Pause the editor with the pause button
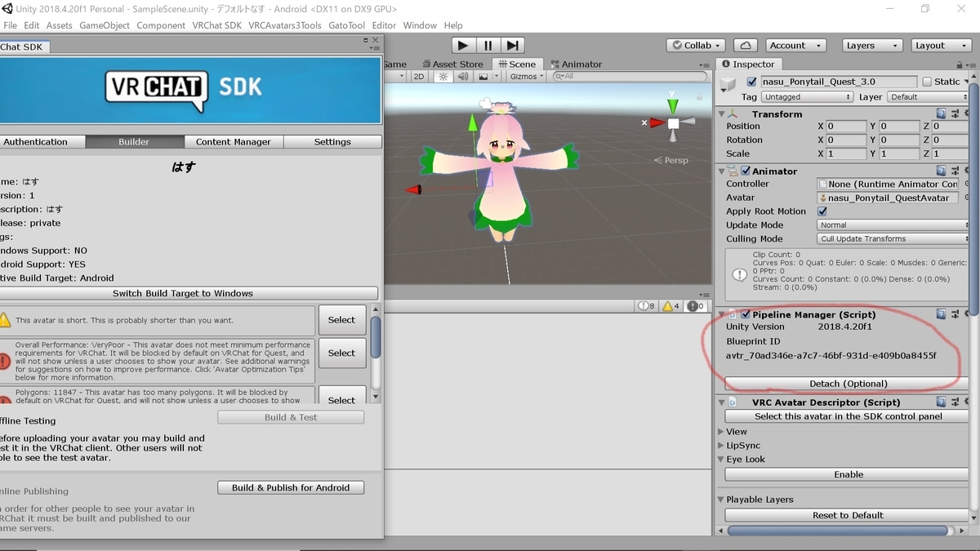 [488, 46]
